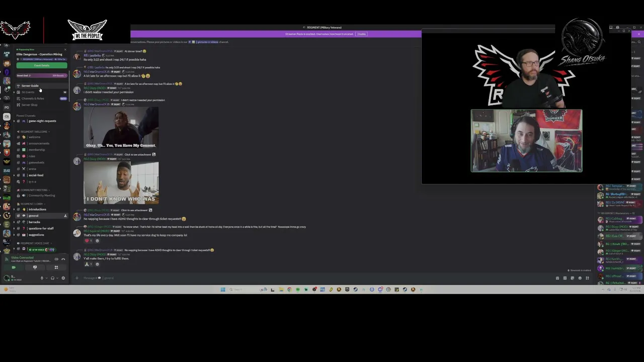Open the Windows Start button
Viewport: 644px width, 362px height.
pyautogui.click(x=223, y=290)
